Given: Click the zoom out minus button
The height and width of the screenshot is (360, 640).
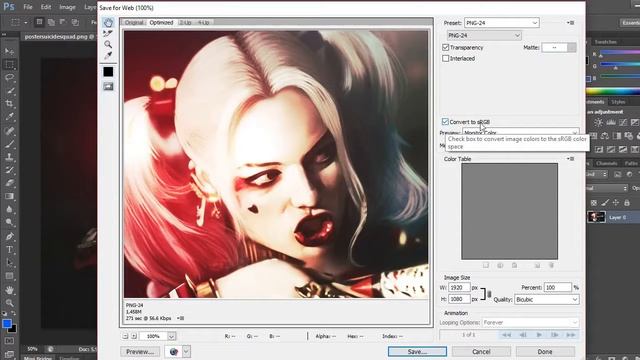Looking at the screenshot, I should (125, 336).
